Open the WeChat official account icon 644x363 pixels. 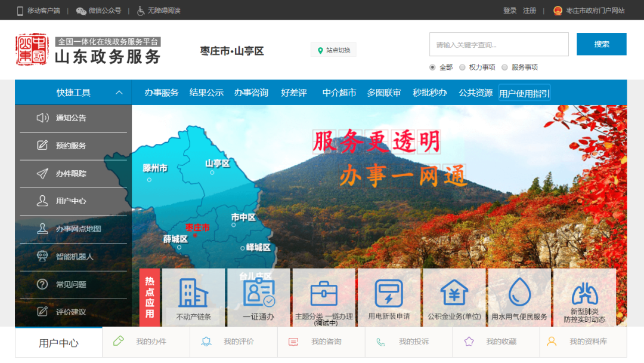(x=81, y=11)
